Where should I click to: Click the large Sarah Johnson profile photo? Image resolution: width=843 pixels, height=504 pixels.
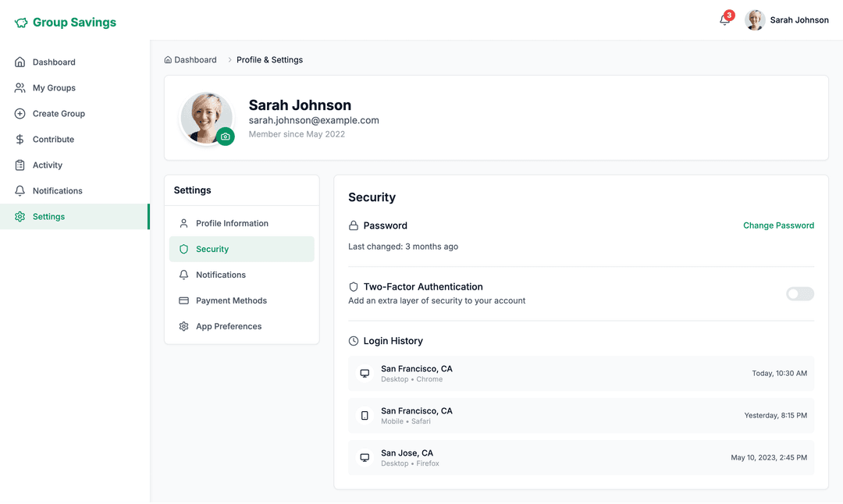(205, 117)
